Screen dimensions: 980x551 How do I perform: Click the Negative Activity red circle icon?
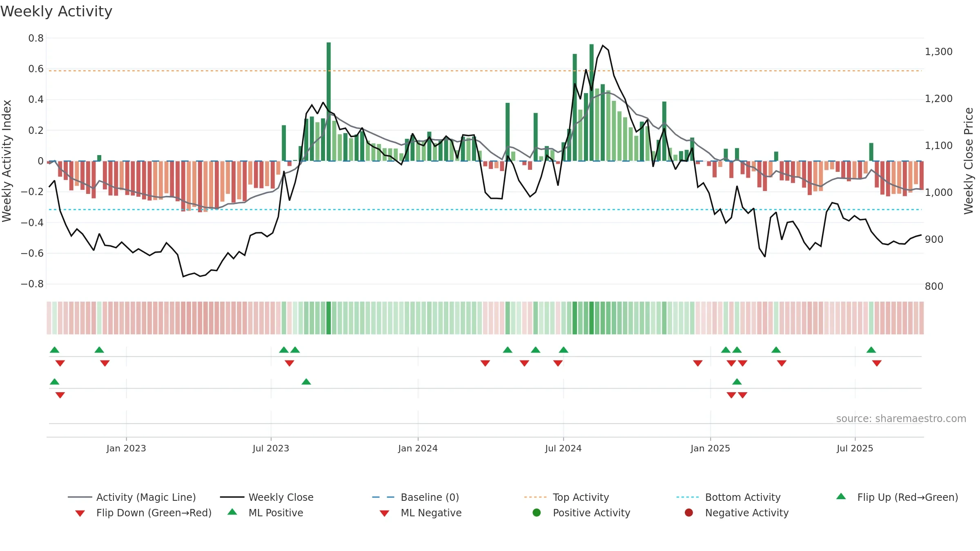pos(689,512)
